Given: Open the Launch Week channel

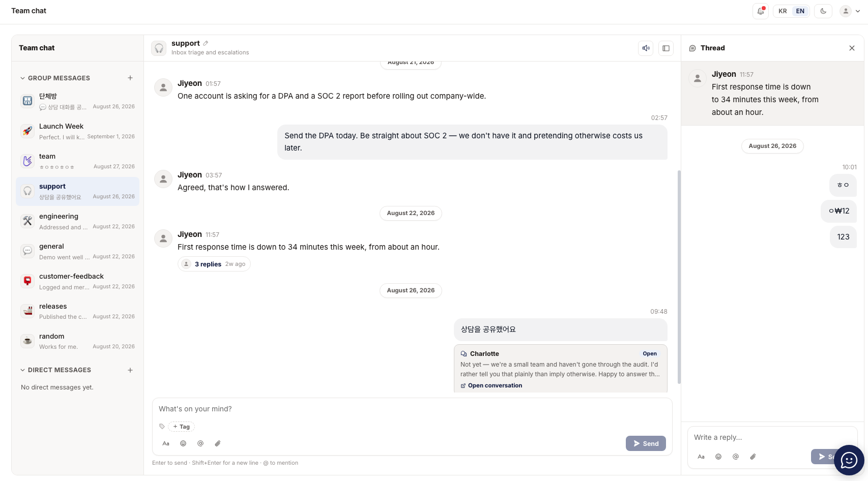Looking at the screenshot, I should pos(77,131).
